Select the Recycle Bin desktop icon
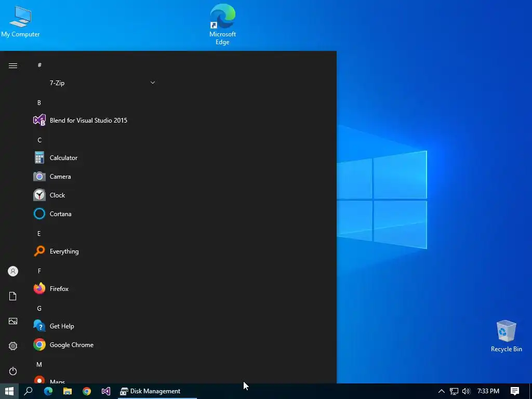 coord(506,336)
